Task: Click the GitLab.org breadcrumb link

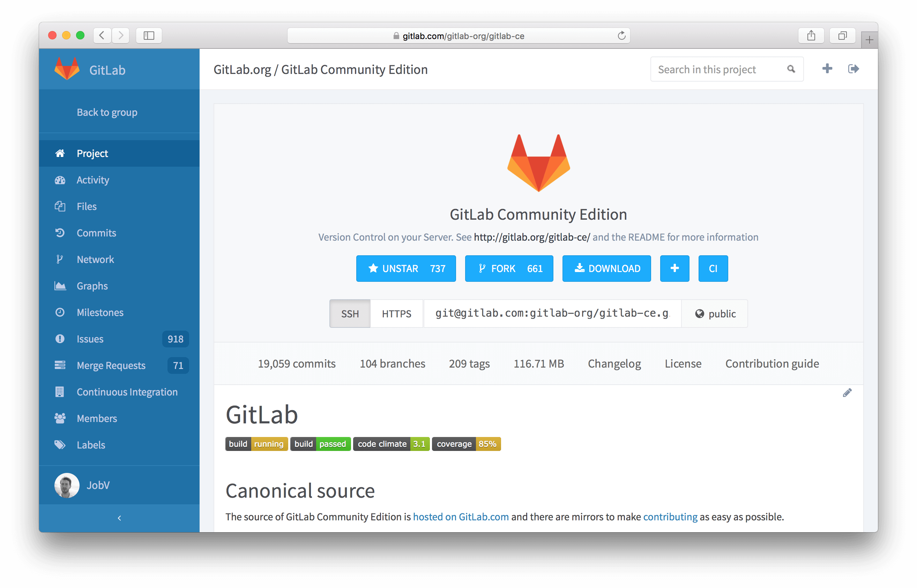Action: (x=242, y=69)
